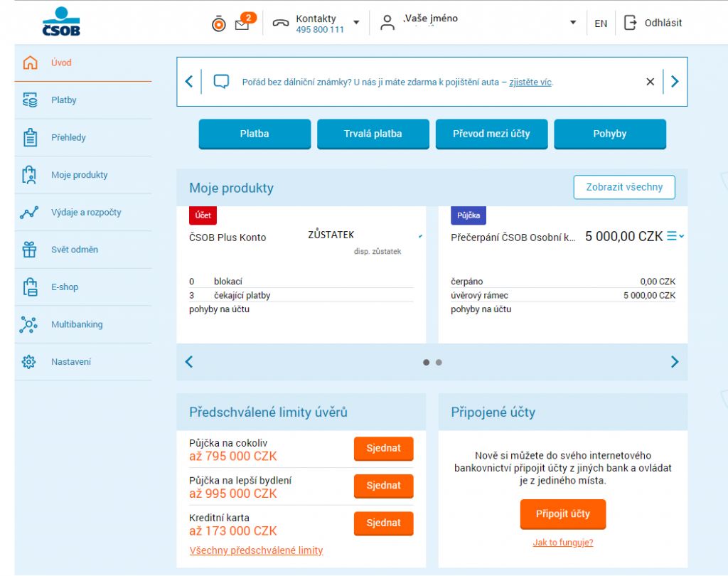The width and height of the screenshot is (728, 576).
Task: Open Moje produkty in sidebar
Action: pyautogui.click(x=83, y=175)
